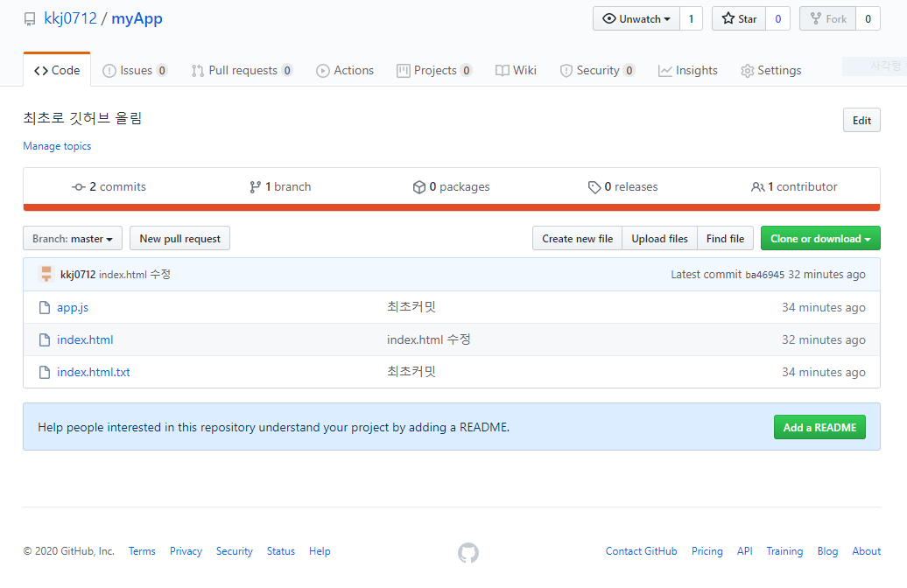View the 2 commits history
The height and width of the screenshot is (588, 907).
109,186
